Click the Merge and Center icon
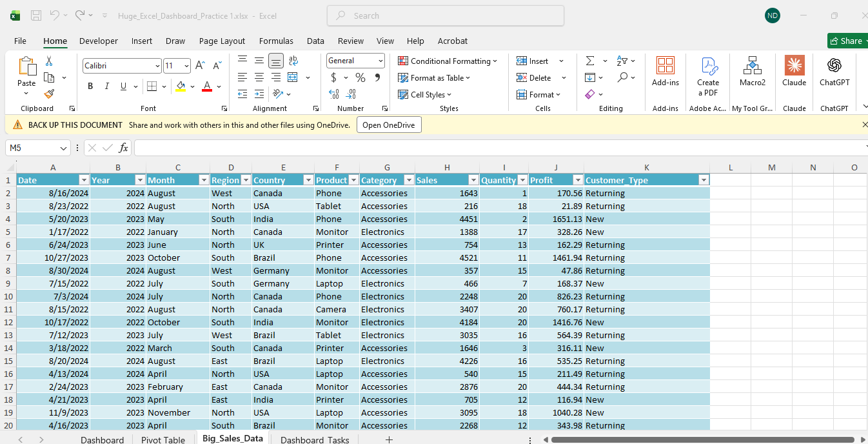 pos(292,77)
